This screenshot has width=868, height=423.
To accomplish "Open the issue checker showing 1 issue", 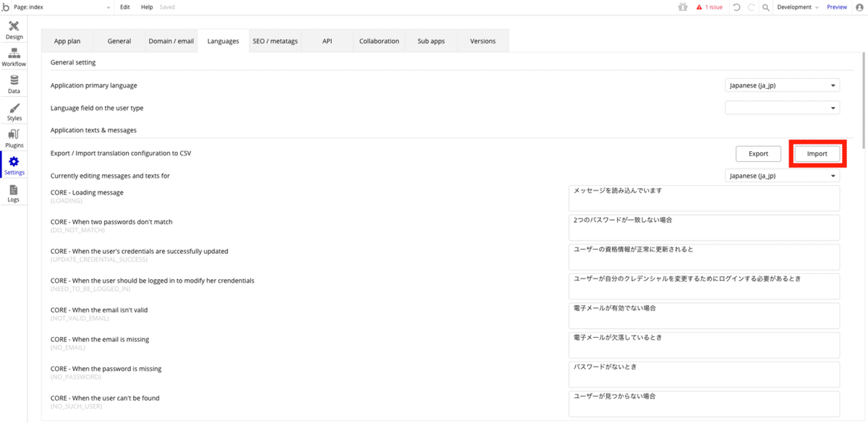I will coord(710,7).
